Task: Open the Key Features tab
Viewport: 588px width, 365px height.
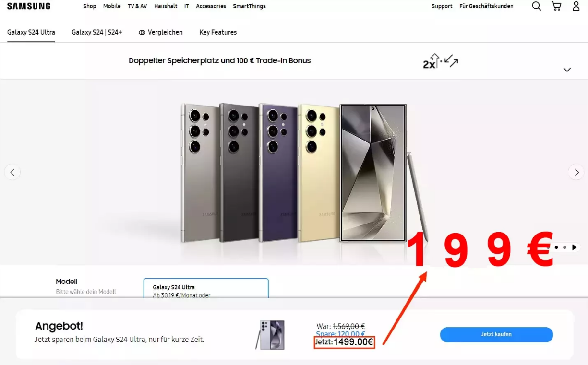Action: tap(218, 32)
